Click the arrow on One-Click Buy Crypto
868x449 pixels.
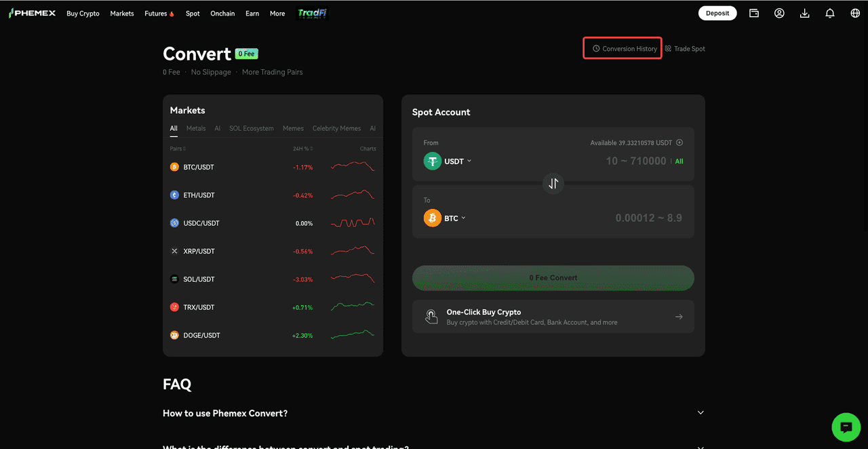pos(679,317)
